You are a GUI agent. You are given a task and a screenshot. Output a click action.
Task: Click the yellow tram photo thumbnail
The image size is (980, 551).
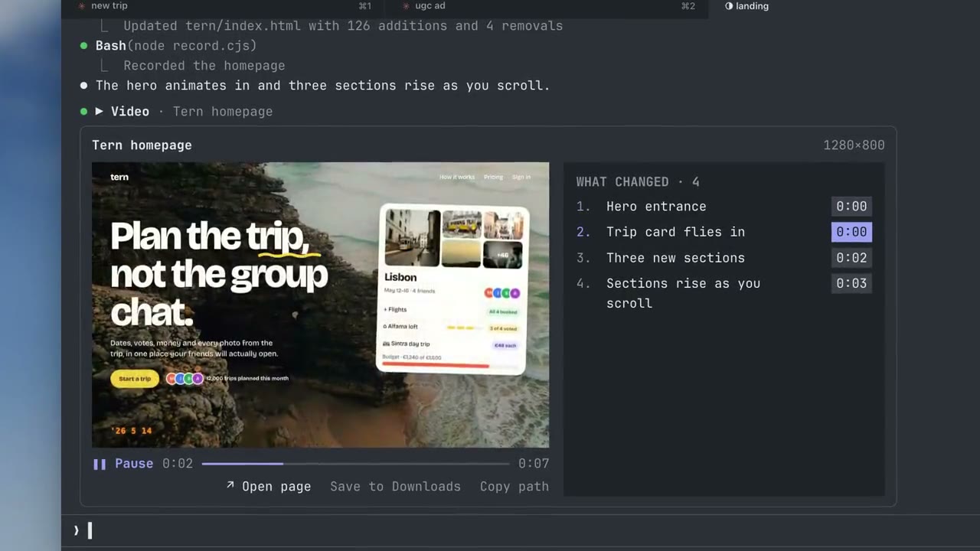462,224
